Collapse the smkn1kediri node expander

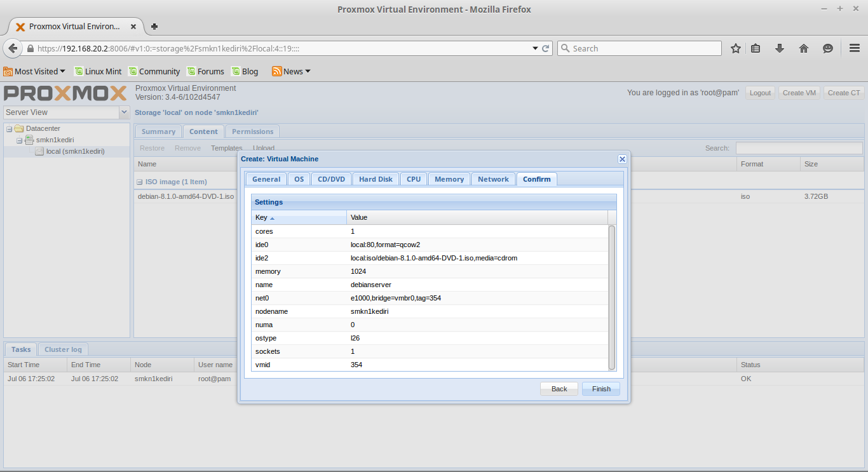(20, 140)
